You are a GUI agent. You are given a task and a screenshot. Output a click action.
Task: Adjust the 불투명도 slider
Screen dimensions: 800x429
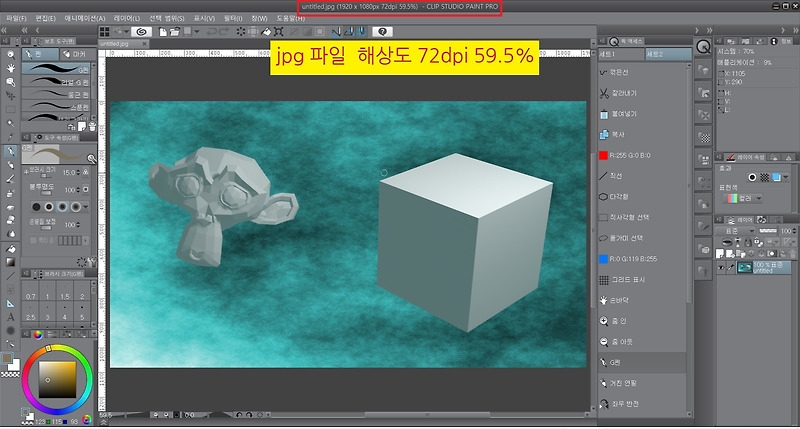(46, 193)
